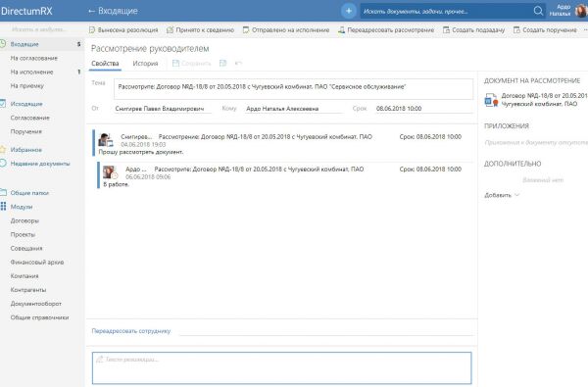The image size is (588, 387).
Task: Open Недавние документы in sidebar
Action: 41,164
